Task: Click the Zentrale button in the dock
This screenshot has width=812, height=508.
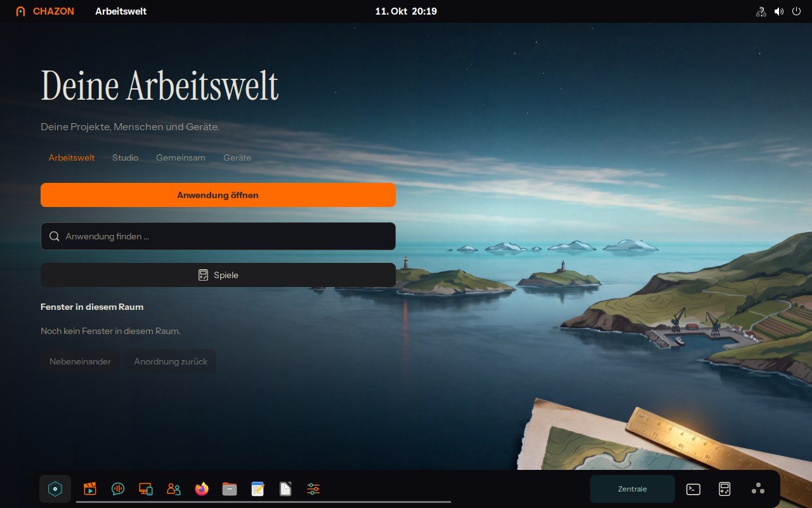Action: (632, 489)
